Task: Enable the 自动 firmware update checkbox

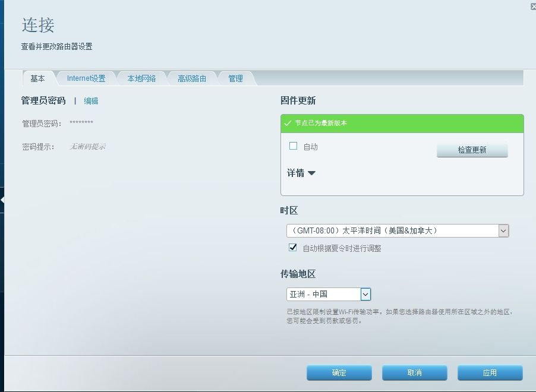Action: 293,146
